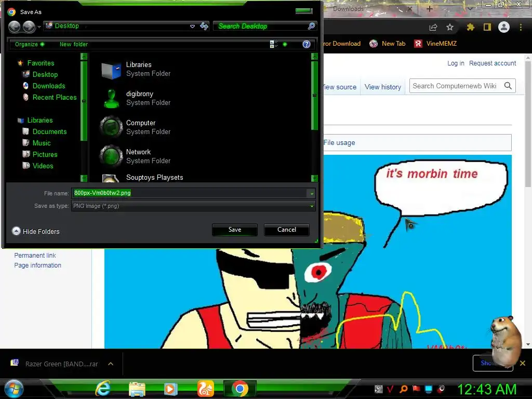Click the File name text field
Image resolution: width=532 pixels, height=399 pixels.
click(x=190, y=193)
